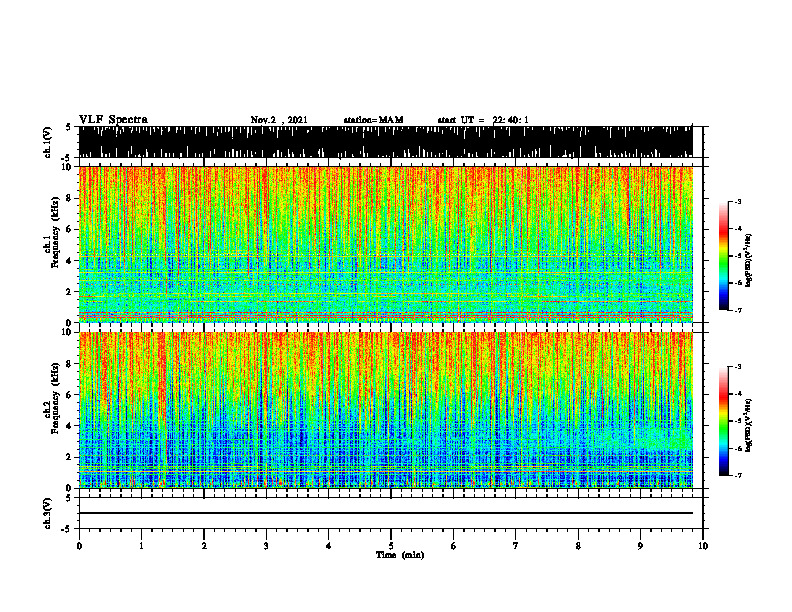Click the "station=MAM" label

point(373,120)
